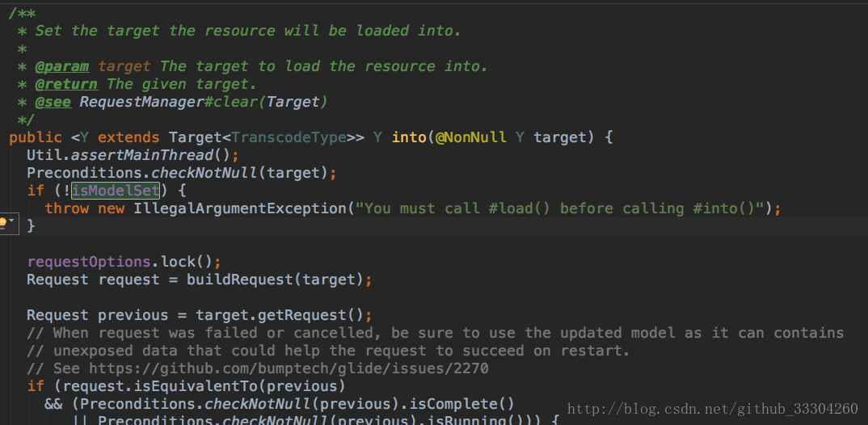The height and width of the screenshot is (425, 868).
Task: Click the @NonNull annotation
Action: tap(471, 137)
